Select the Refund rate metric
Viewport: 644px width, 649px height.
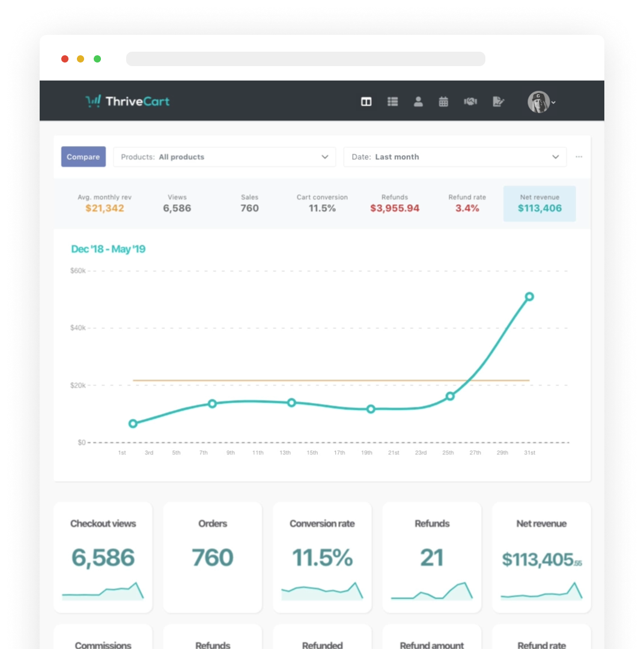(467, 203)
